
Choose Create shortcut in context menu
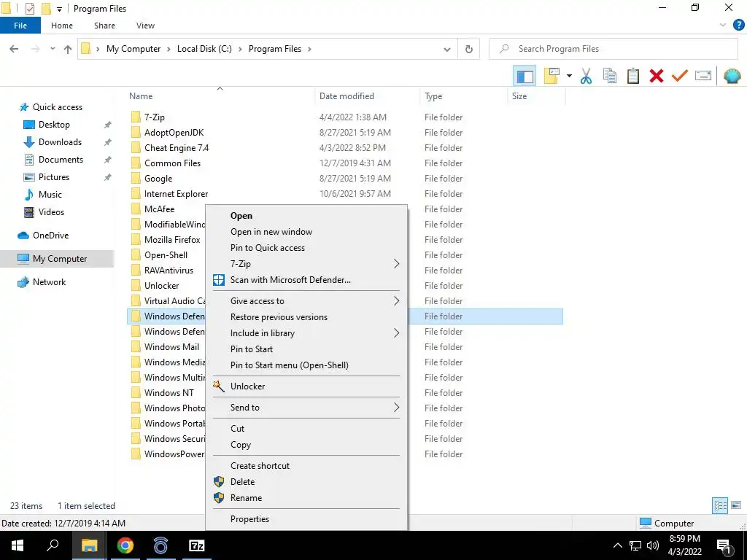point(260,466)
